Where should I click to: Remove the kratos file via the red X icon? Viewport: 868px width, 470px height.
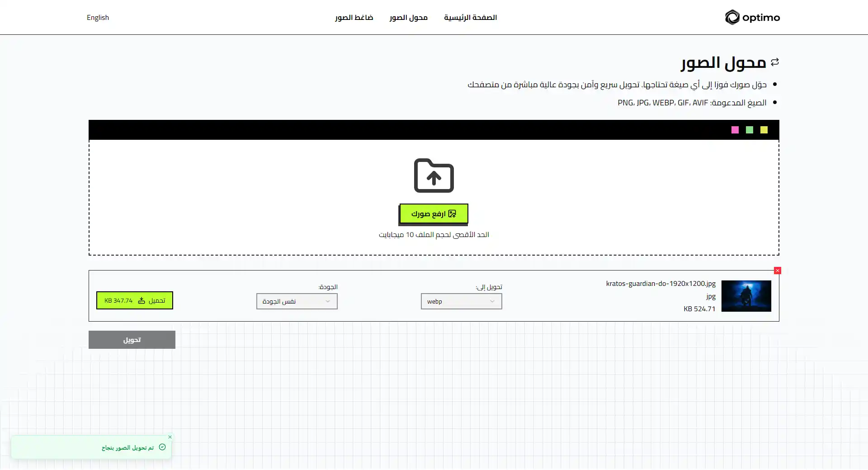click(777, 271)
